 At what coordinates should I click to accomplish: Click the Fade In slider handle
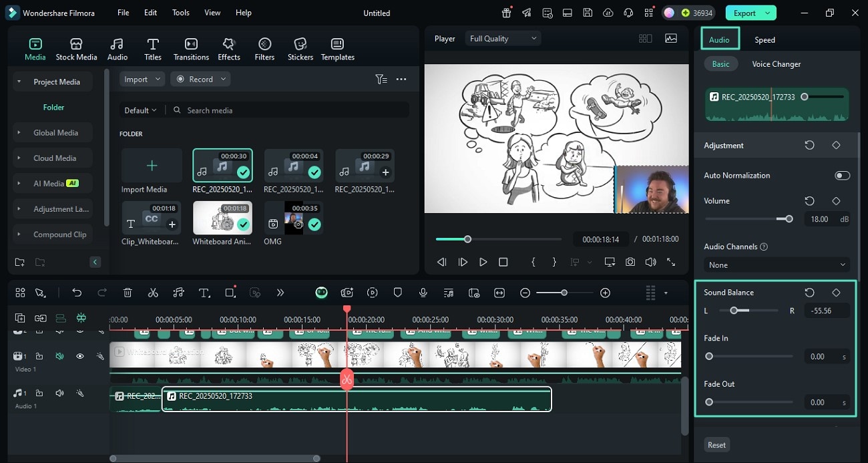[709, 357]
